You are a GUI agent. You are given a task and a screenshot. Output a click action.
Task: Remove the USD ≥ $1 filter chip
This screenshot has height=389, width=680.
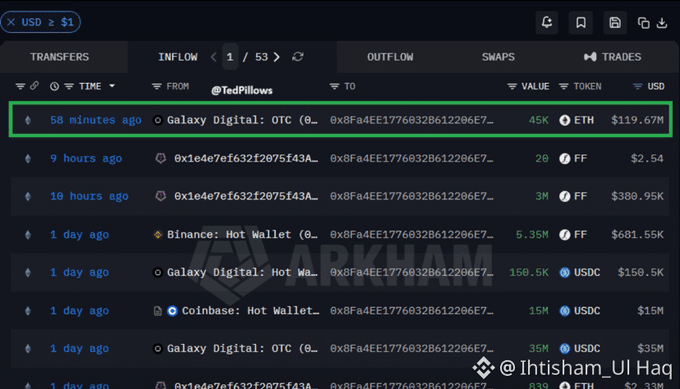[x=11, y=22]
